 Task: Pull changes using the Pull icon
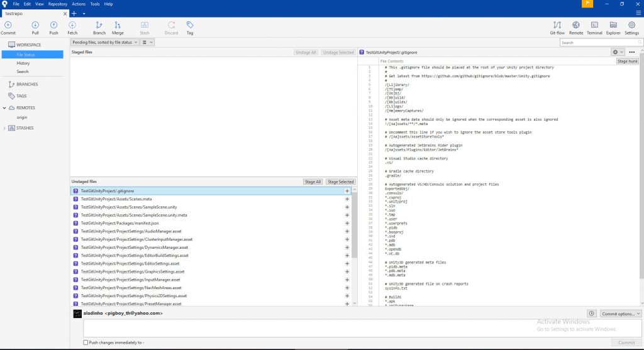(x=35, y=28)
